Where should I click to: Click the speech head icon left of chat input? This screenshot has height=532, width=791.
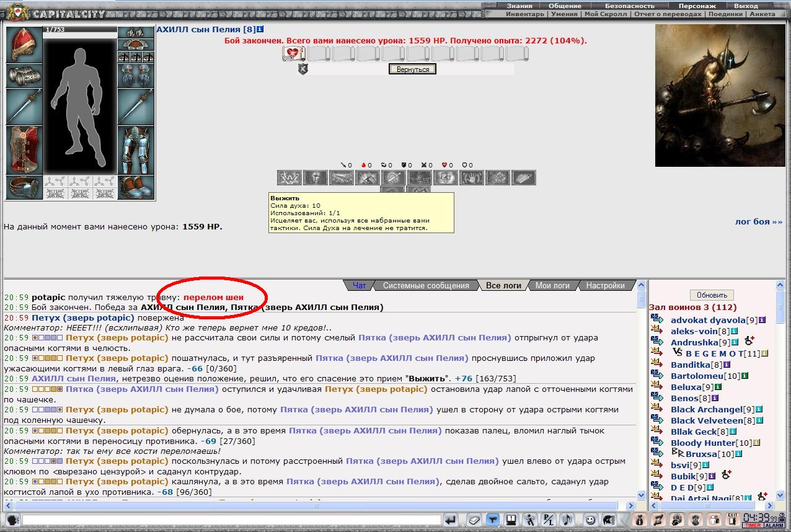point(12,520)
